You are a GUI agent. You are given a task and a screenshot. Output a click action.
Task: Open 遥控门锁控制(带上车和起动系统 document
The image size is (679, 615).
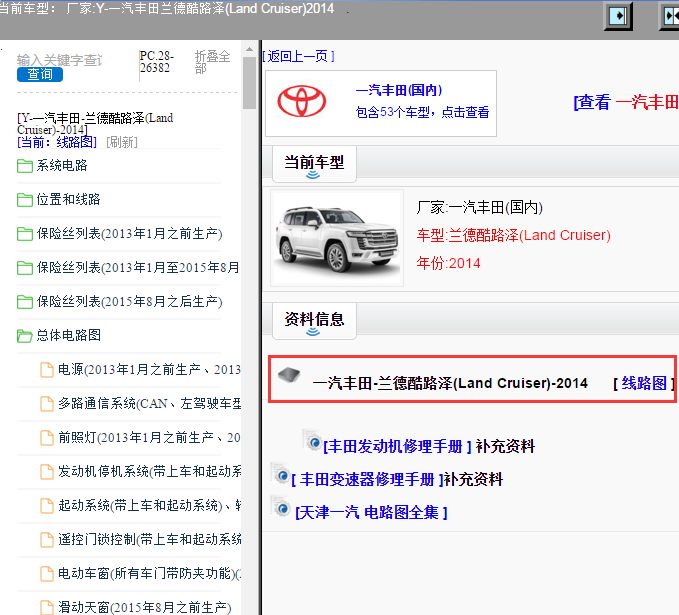[149, 539]
